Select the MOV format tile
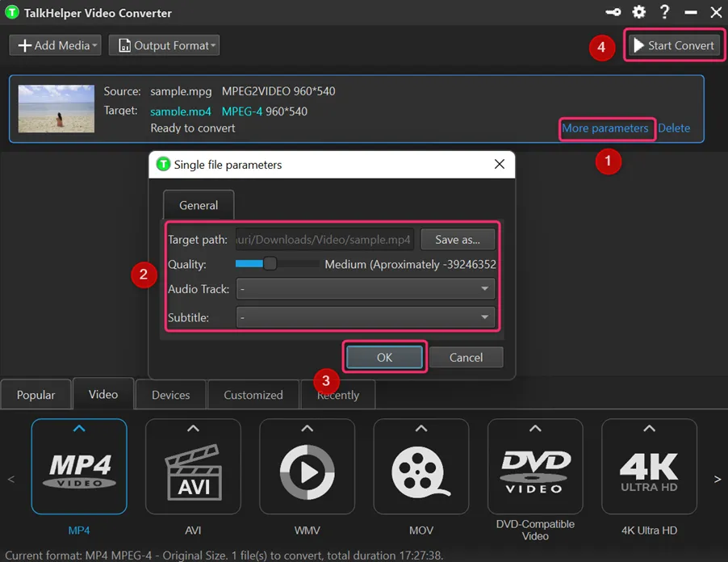The width and height of the screenshot is (728, 562). click(x=421, y=467)
